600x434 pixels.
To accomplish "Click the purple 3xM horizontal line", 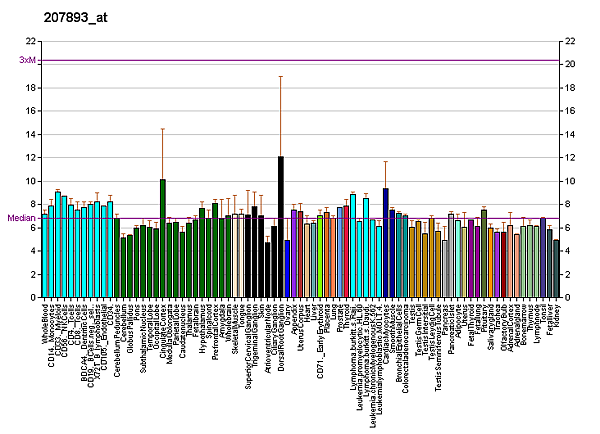I will coord(300,61).
